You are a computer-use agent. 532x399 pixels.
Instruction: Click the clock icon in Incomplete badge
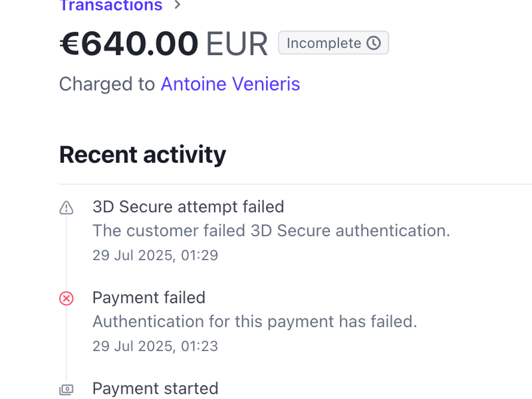[374, 43]
